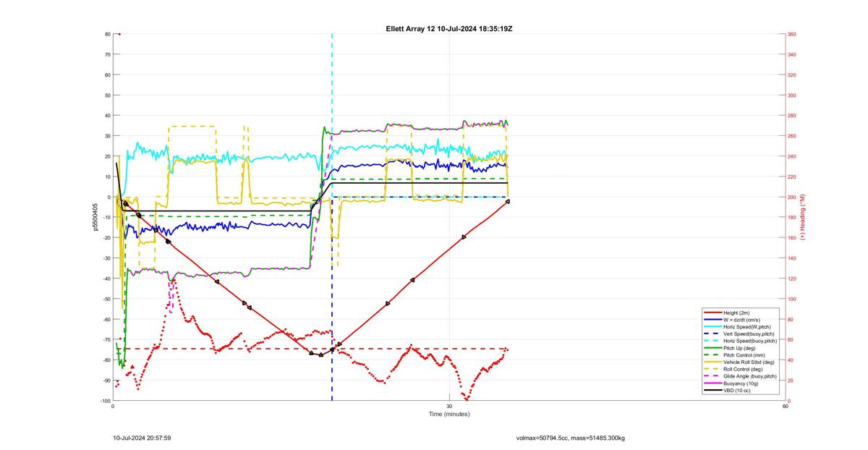Select the 'Height (2m)' legend entry
The image size is (868, 450).
click(738, 313)
